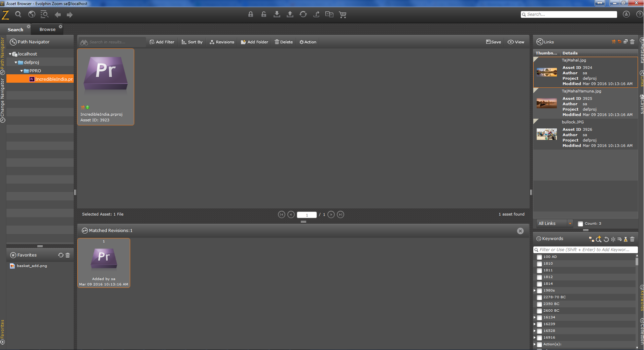
Task: Open the vertical Collection side tab
Action: (641, 331)
